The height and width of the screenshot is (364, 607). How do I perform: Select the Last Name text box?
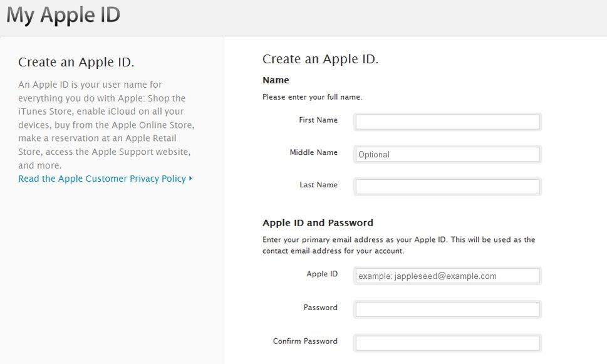(x=447, y=187)
